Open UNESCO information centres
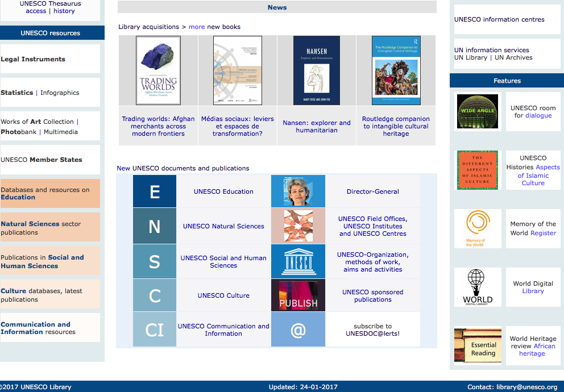The height and width of the screenshot is (392, 564). coord(499,19)
